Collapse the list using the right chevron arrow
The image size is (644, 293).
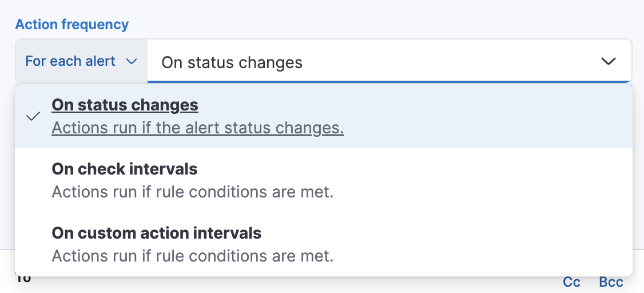[x=609, y=61]
